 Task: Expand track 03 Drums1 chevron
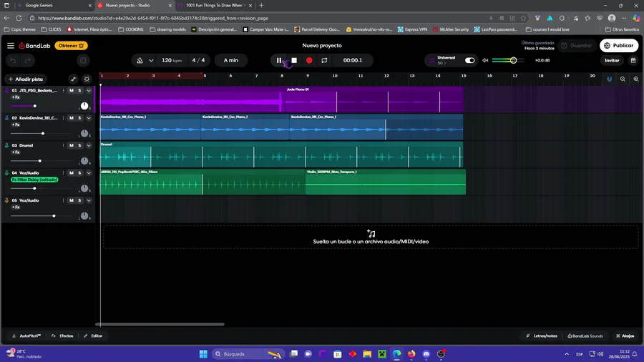(89, 145)
